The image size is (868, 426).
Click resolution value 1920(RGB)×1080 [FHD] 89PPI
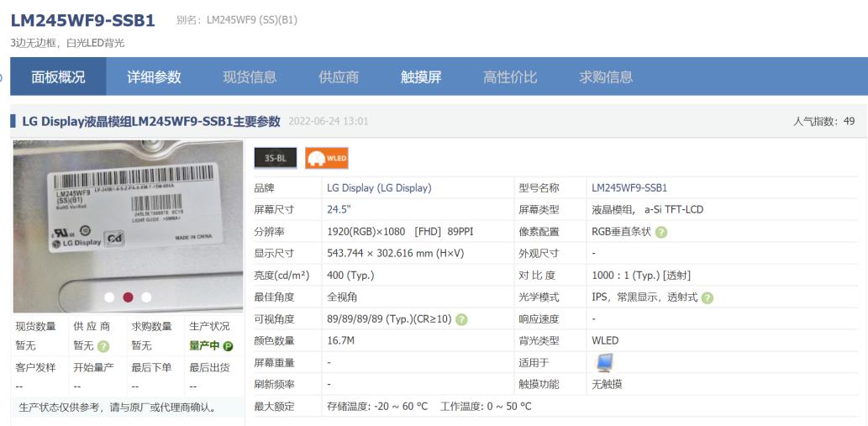[400, 232]
